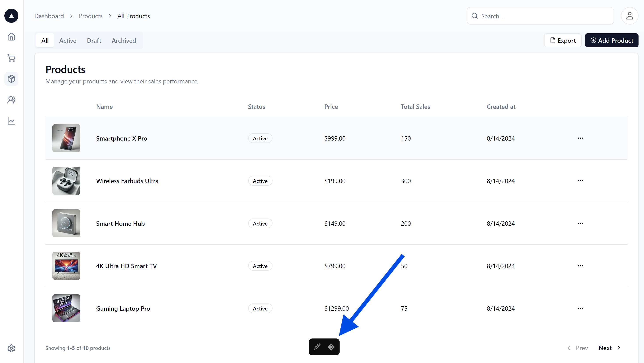
Task: Click the Export button
Action: (x=563, y=40)
